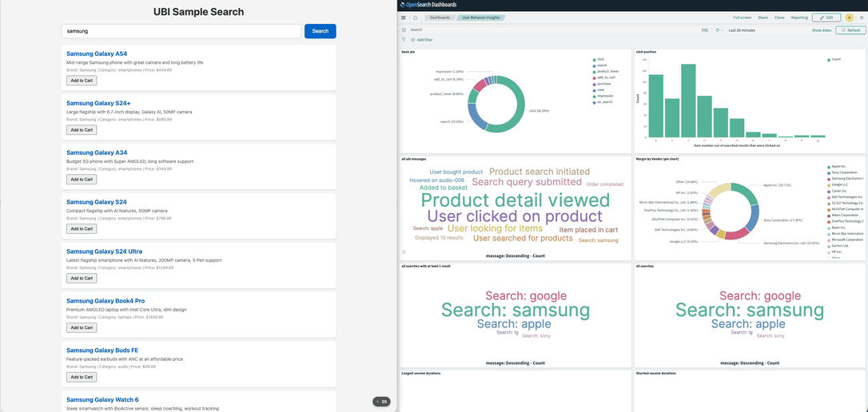Open the Dashboards breadcrumb
Image resolution: width=868 pixels, height=412 pixels.
click(440, 18)
